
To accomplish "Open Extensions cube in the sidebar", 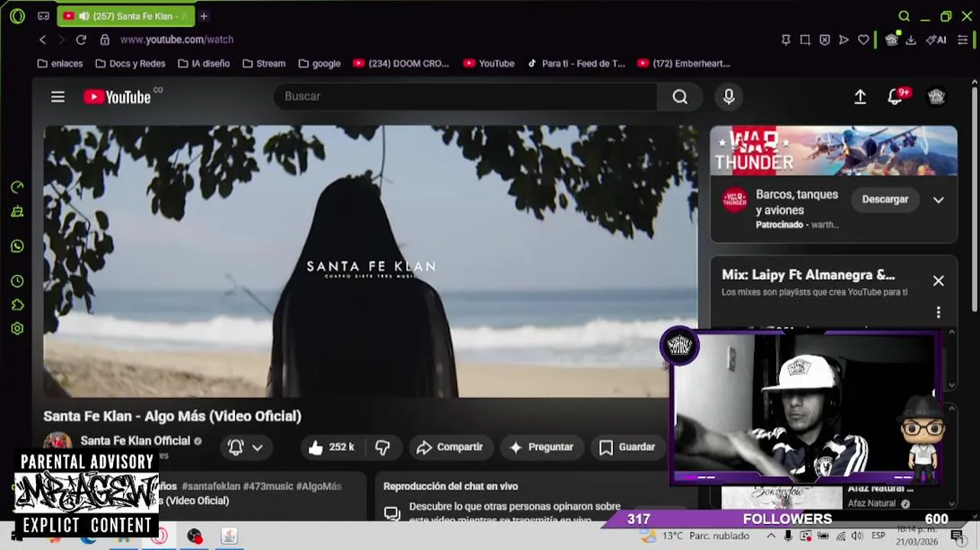I will point(18,305).
